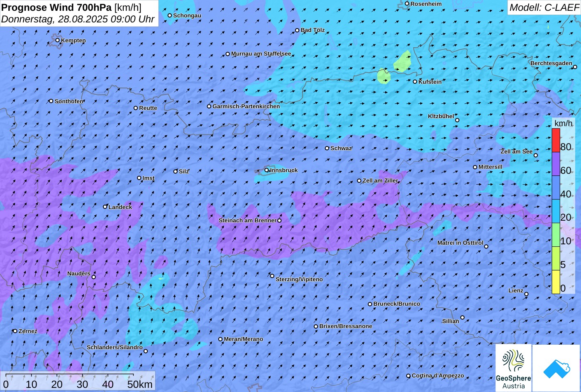Select the Kitzbühel marker dot
581x392 pixels.
point(457,120)
